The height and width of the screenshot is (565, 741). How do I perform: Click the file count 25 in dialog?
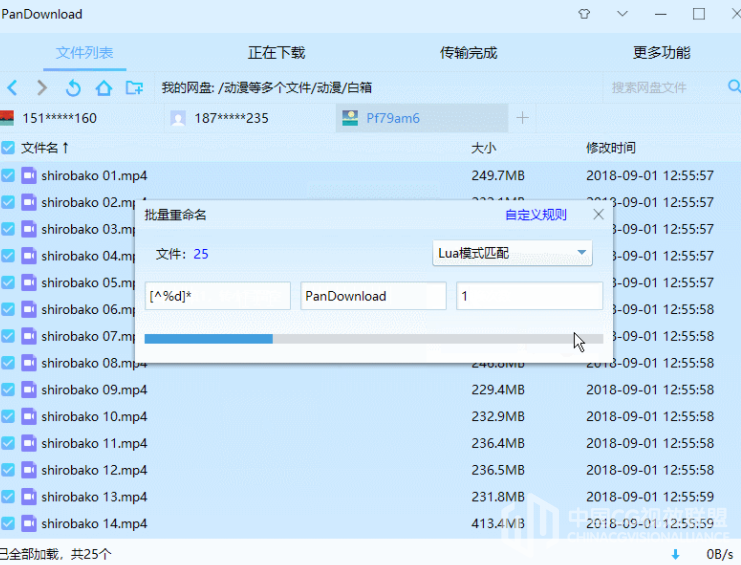click(x=201, y=254)
